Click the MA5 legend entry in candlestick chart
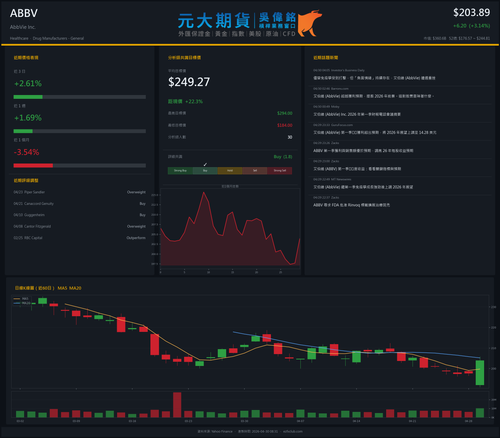 [22, 299]
